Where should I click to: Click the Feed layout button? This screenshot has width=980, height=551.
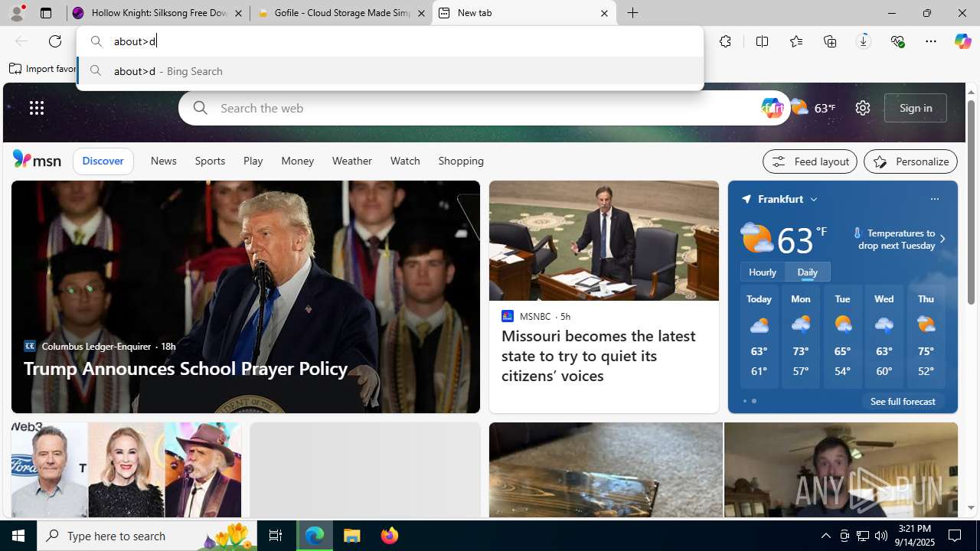pos(810,161)
